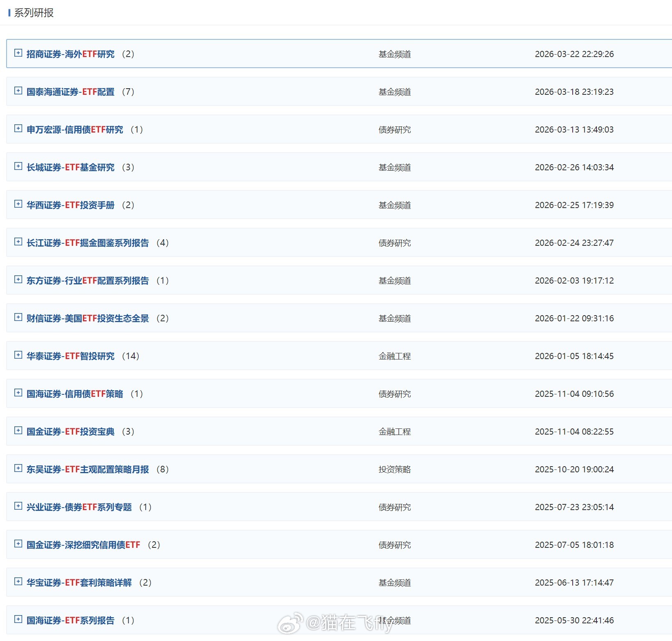
Task: Expand the 东方证券-行业ETF配置系列报告 series
Action: point(18,279)
